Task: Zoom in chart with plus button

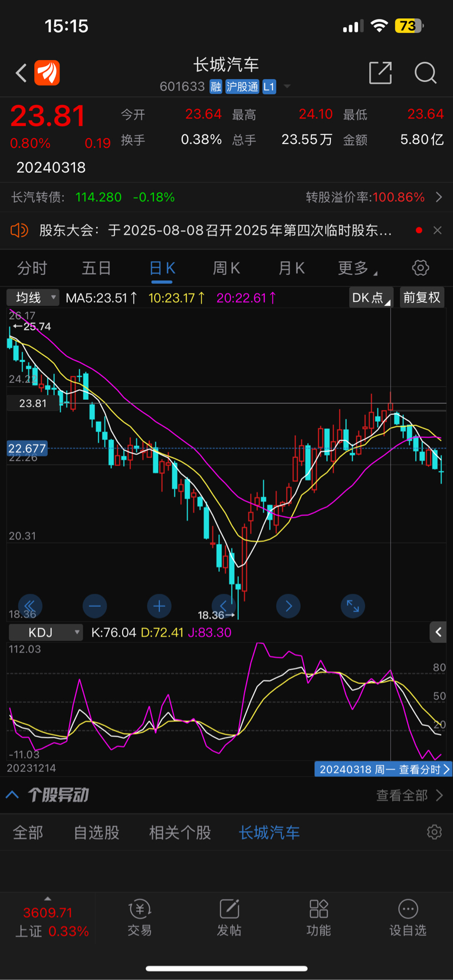Action: point(159,606)
